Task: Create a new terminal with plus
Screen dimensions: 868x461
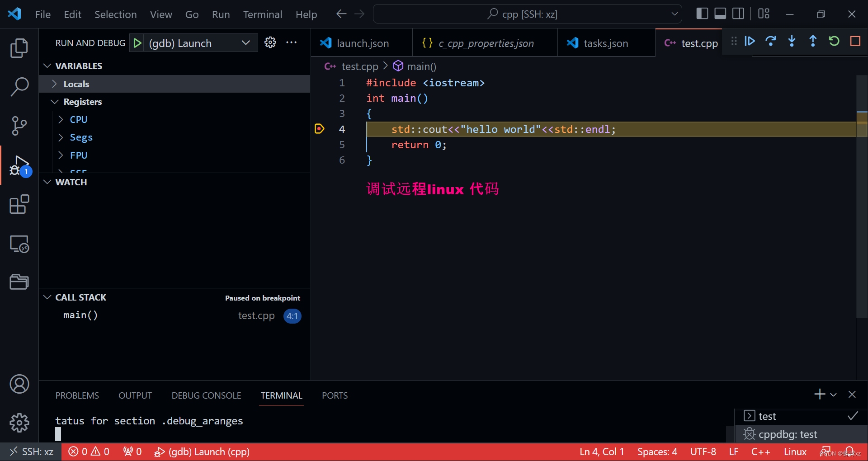Action: pyautogui.click(x=819, y=395)
